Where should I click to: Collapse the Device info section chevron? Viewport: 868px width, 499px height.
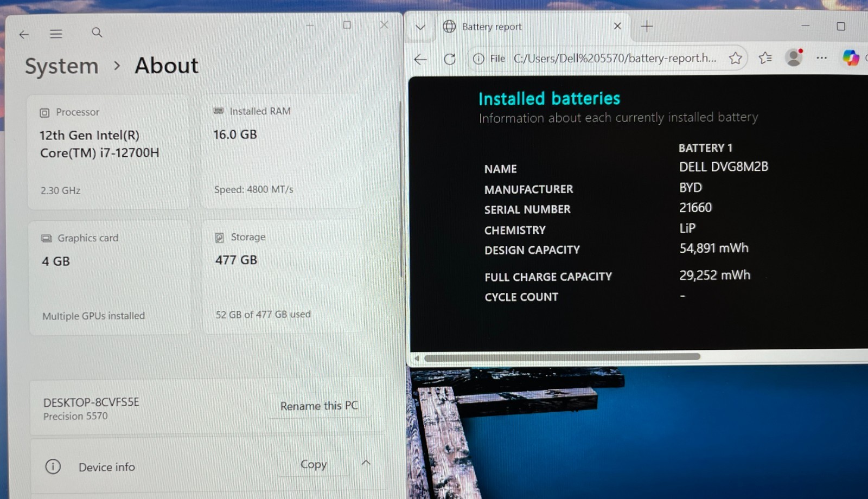366,463
